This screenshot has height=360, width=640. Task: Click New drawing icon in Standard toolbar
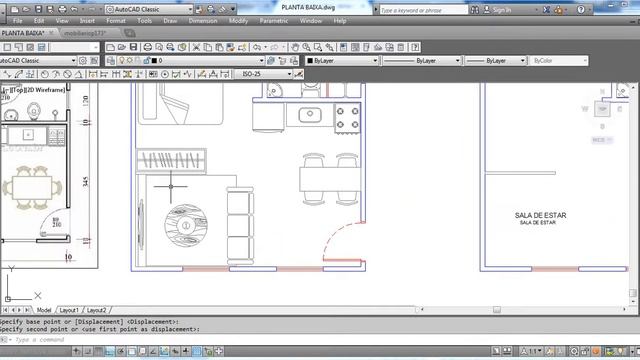(110, 47)
